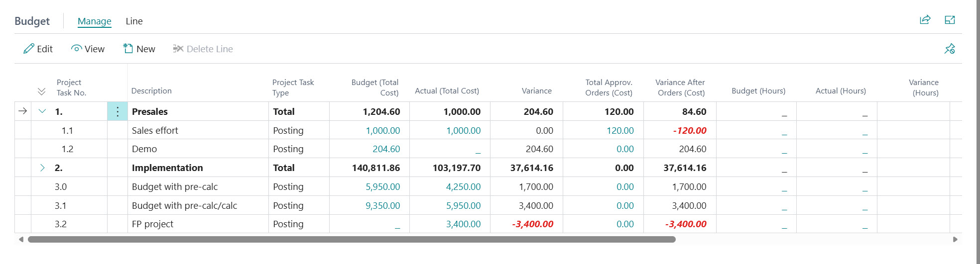This screenshot has width=980, height=264.
Task: Open Actual 5,950.00 for Budget with pre-calc/calc
Action: 464,205
